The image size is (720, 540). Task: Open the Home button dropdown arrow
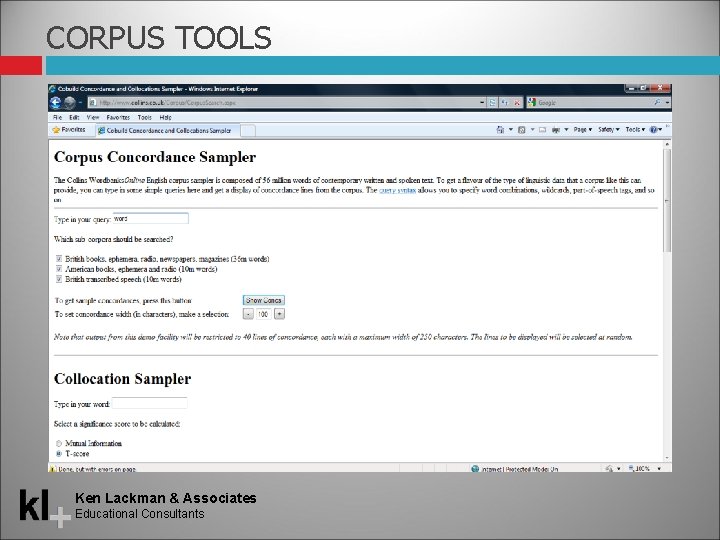tap(511, 130)
